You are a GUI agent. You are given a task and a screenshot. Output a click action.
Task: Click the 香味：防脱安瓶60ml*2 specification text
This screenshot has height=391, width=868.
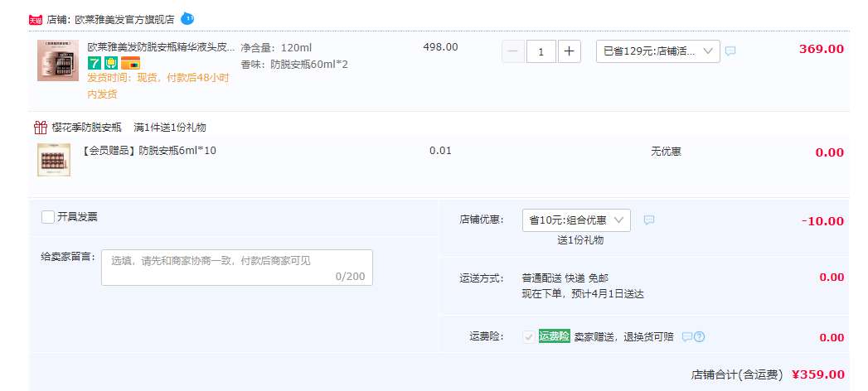[x=294, y=65]
